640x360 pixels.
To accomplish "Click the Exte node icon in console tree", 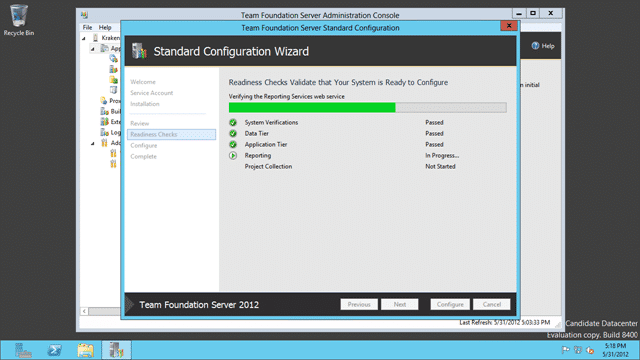I will coord(104,122).
